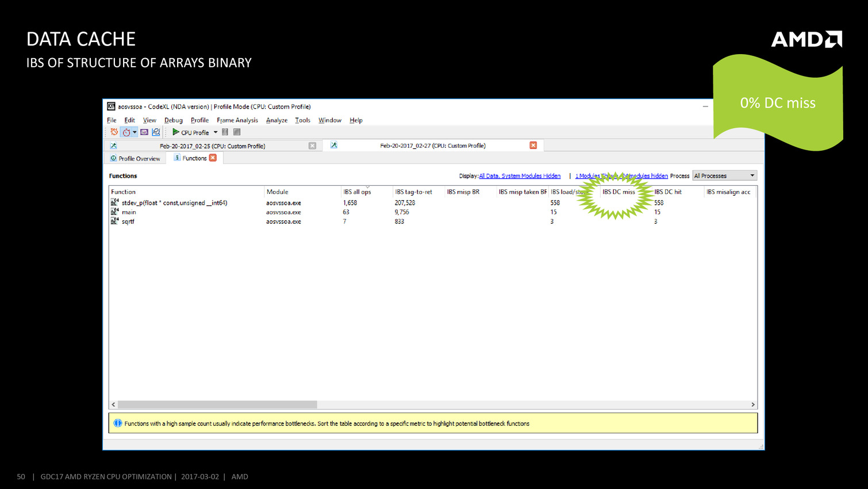This screenshot has width=868, height=489.
Task: Click the All Data, System Modules Hidden link
Action: (520, 176)
